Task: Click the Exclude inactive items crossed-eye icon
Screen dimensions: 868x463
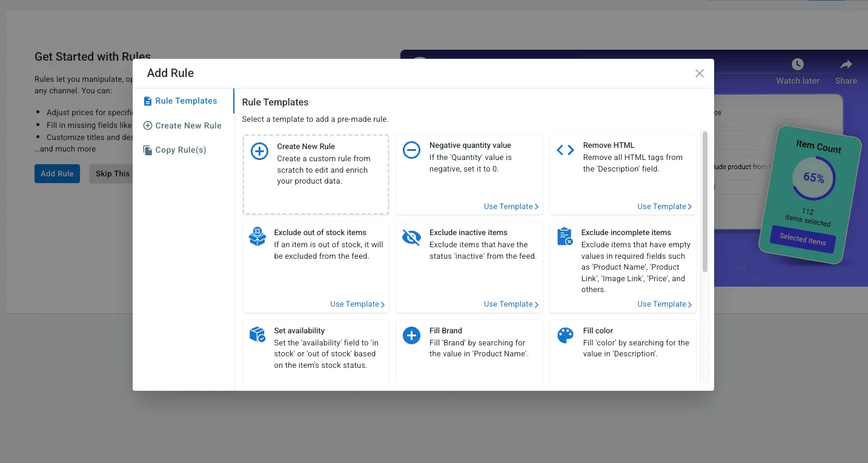Action: pos(411,238)
